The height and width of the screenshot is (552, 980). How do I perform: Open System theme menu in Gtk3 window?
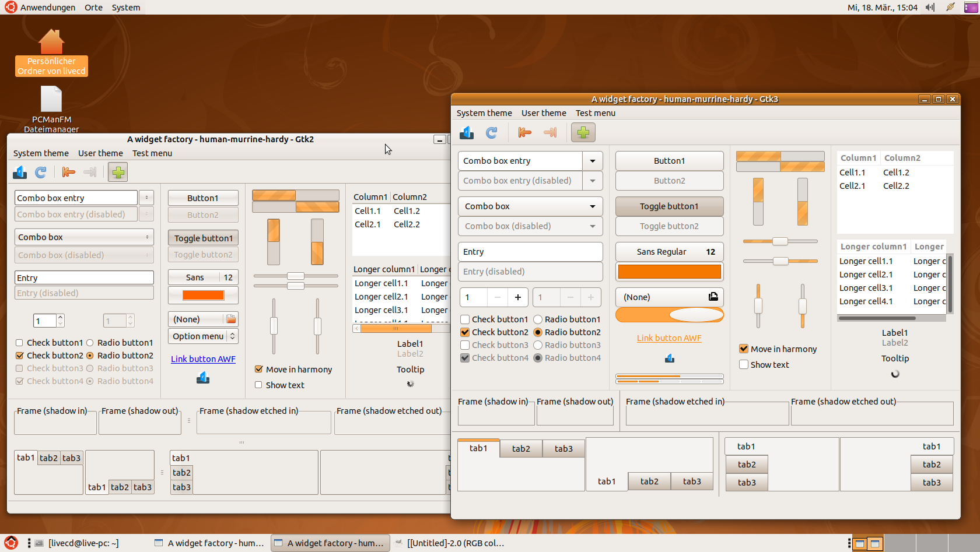484,113
